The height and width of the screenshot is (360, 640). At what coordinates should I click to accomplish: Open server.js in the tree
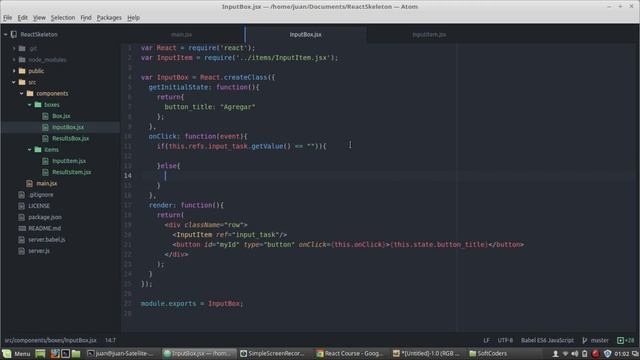(x=39, y=251)
